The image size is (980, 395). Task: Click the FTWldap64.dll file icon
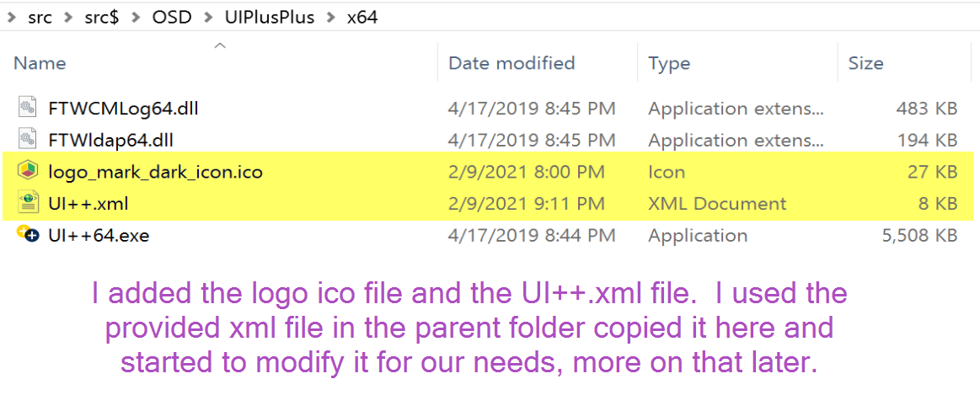pyautogui.click(x=27, y=140)
